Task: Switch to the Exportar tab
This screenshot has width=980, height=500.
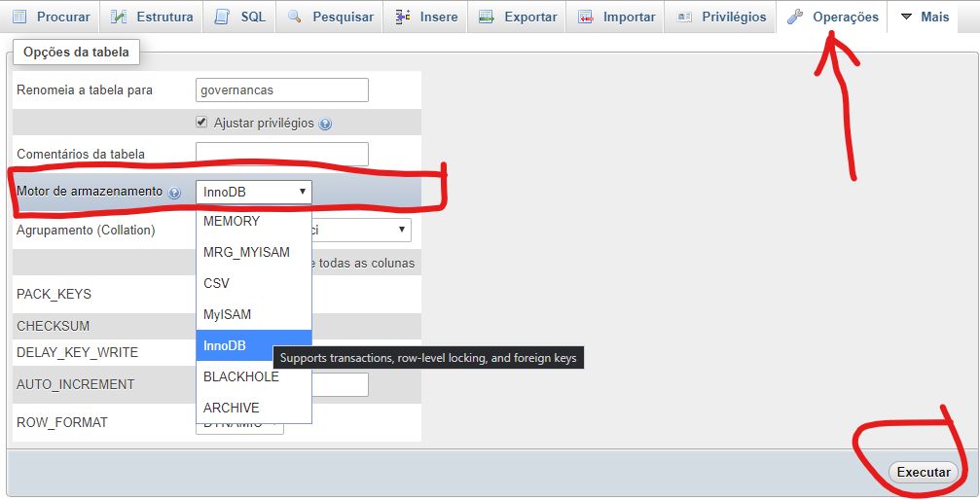Action: [518, 17]
